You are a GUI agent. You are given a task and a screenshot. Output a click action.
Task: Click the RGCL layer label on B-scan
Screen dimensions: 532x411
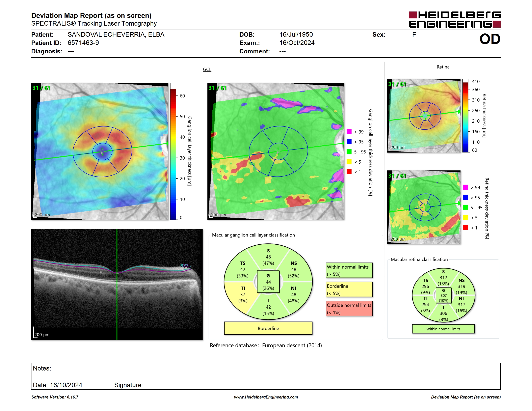click(x=185, y=266)
